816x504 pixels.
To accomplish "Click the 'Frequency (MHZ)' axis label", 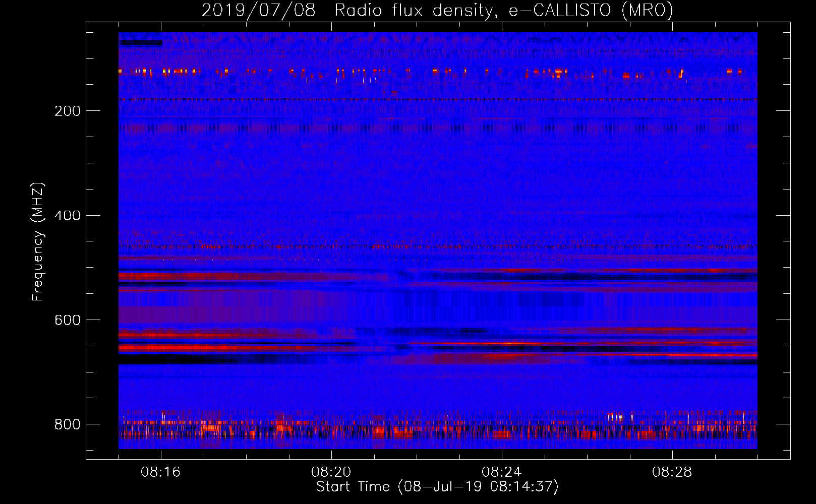I will pyautogui.click(x=38, y=242).
